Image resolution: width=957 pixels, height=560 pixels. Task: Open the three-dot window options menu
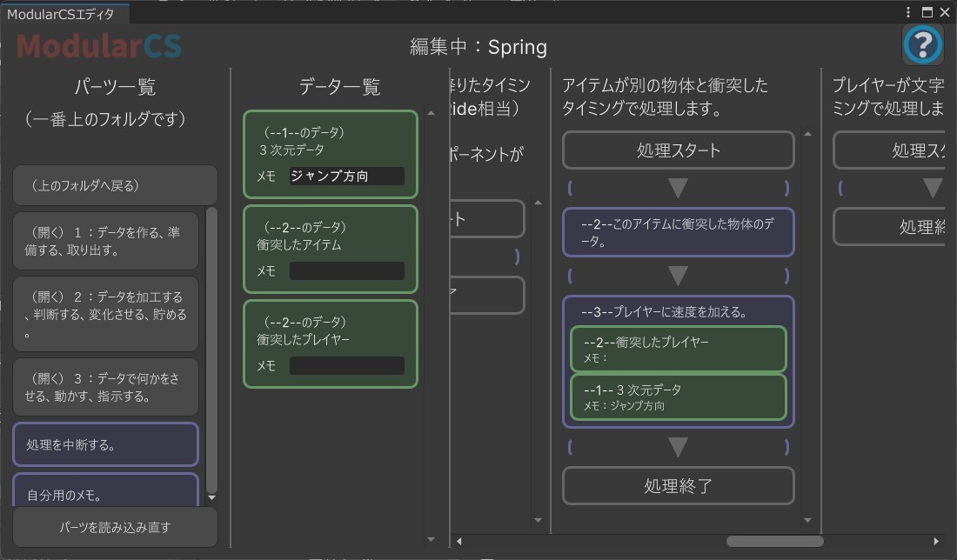pos(908,11)
